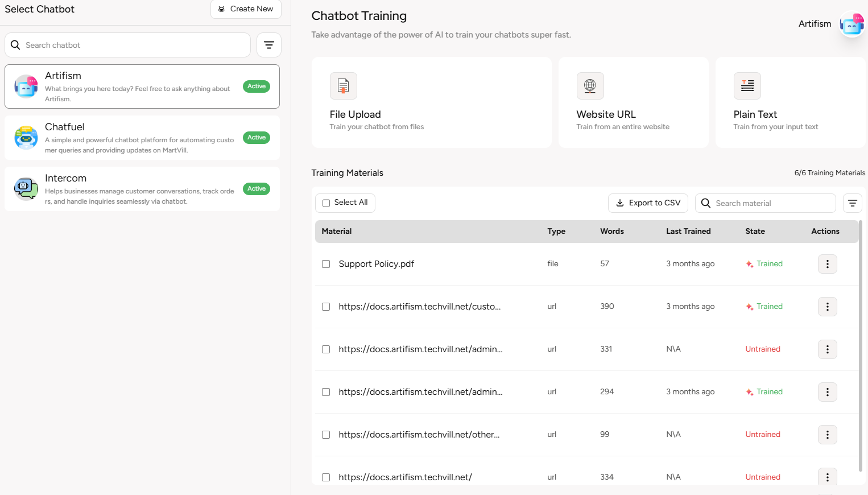Select the Chatfuel chatbot in list

point(142,138)
